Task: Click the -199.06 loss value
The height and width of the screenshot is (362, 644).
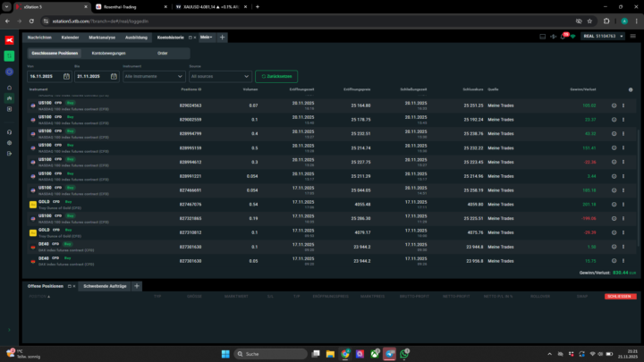Action: click(589, 218)
